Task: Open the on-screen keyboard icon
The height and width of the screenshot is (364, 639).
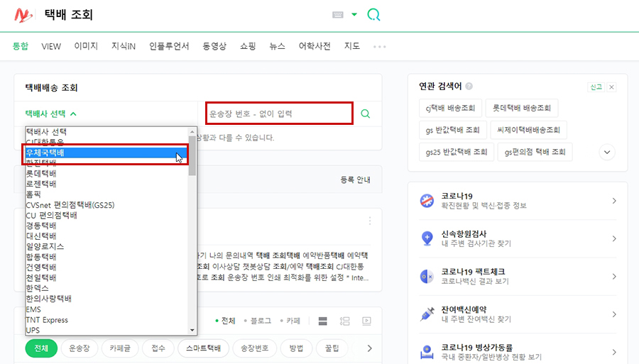Action: (338, 15)
